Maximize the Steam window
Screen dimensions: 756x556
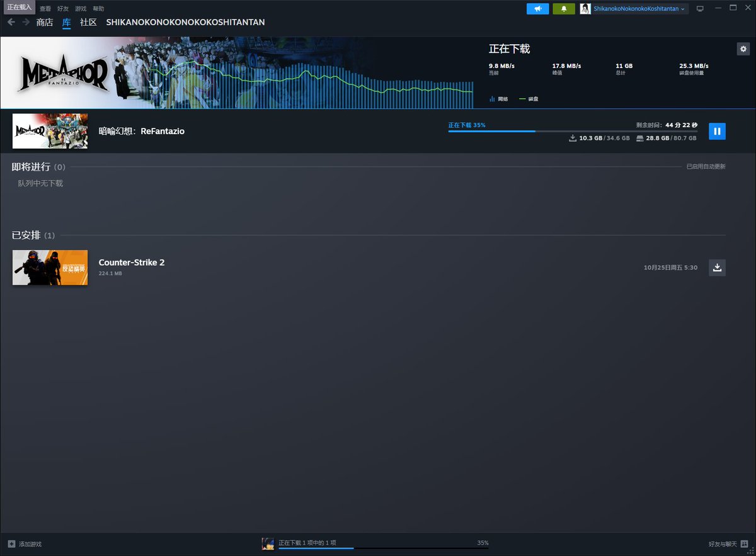[733, 8]
